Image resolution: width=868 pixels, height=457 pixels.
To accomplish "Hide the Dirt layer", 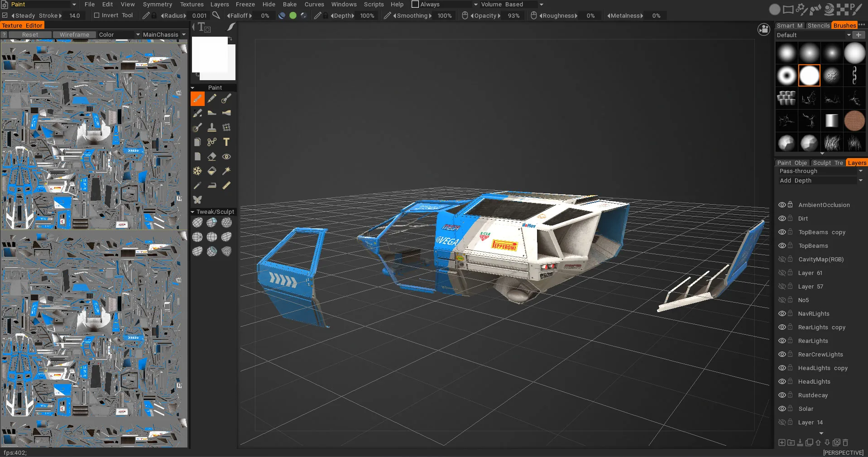I will tap(782, 218).
